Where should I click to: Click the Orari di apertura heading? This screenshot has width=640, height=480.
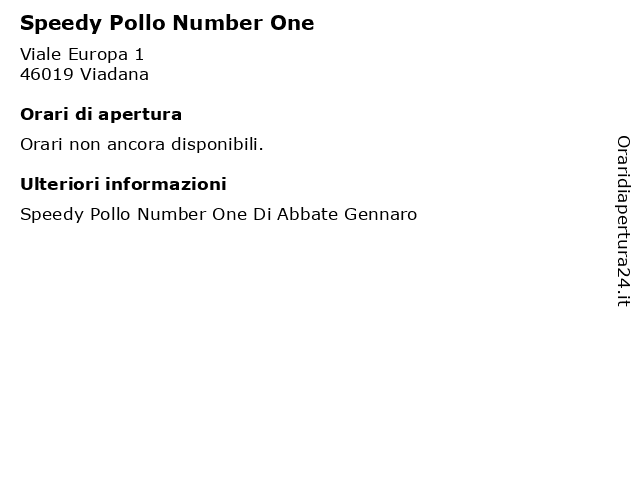click(x=101, y=115)
